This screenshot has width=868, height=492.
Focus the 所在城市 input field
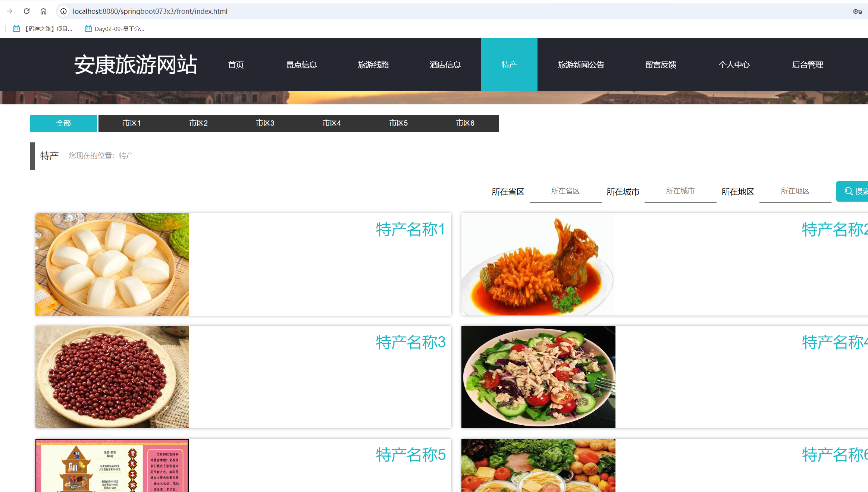click(680, 191)
